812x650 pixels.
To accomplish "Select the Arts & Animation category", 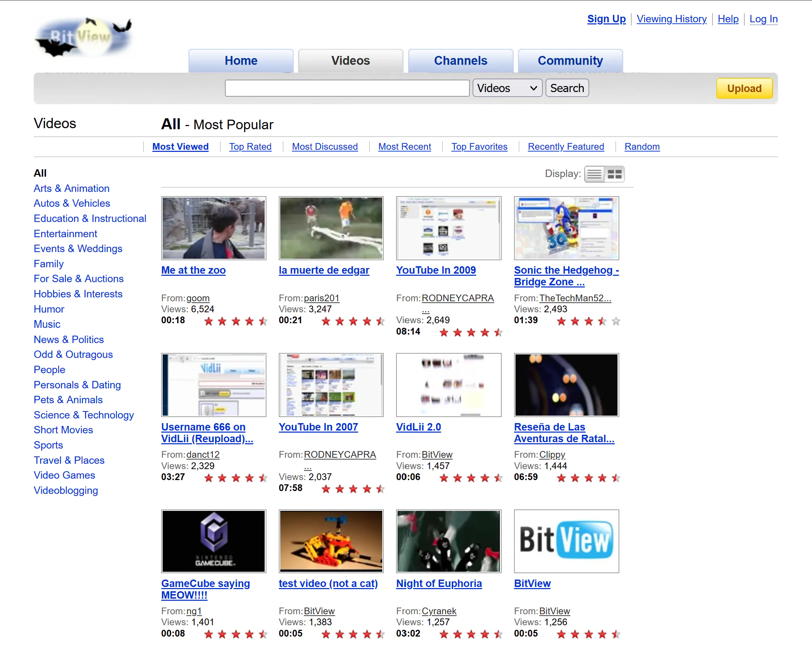I will tap(72, 188).
